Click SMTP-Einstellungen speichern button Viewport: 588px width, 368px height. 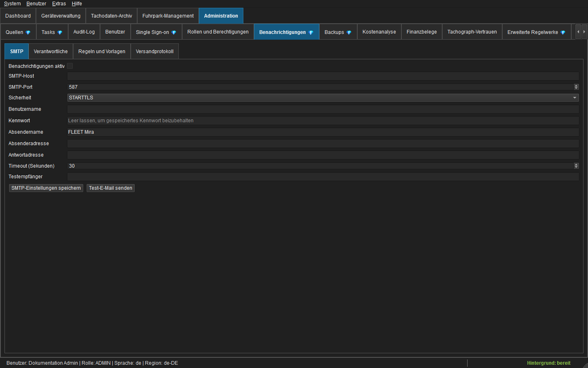pos(46,188)
